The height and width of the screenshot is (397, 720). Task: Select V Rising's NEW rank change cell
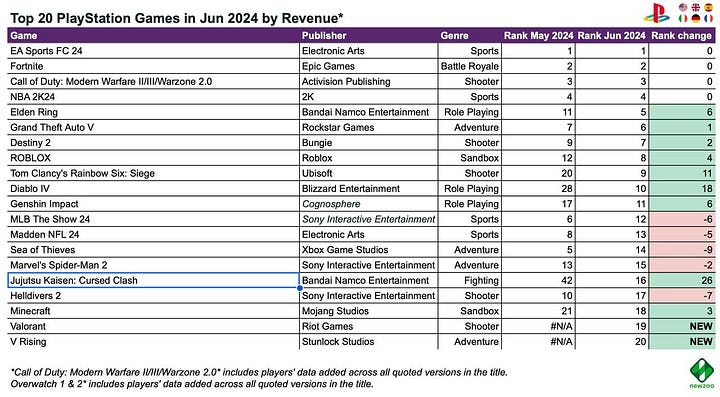coord(682,341)
